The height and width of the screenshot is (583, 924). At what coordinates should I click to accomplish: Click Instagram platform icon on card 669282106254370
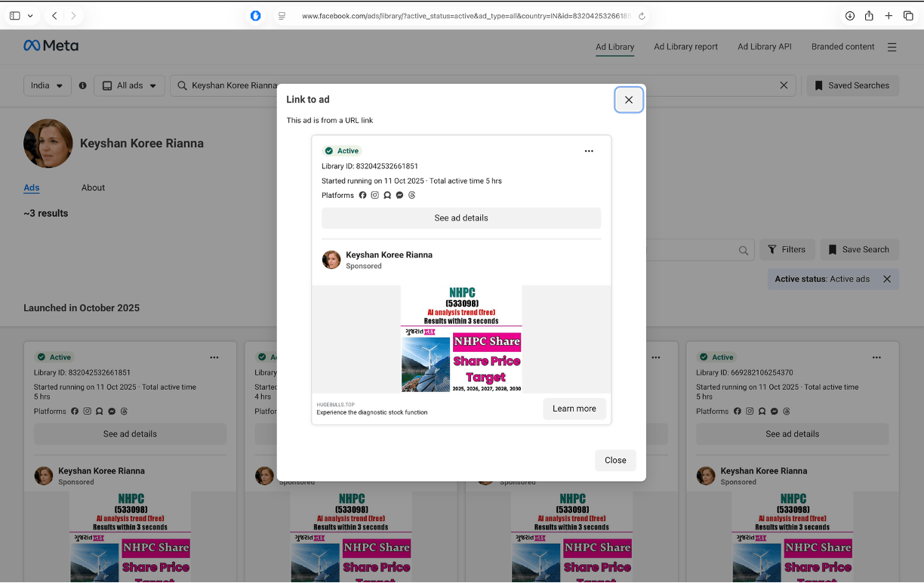click(750, 412)
